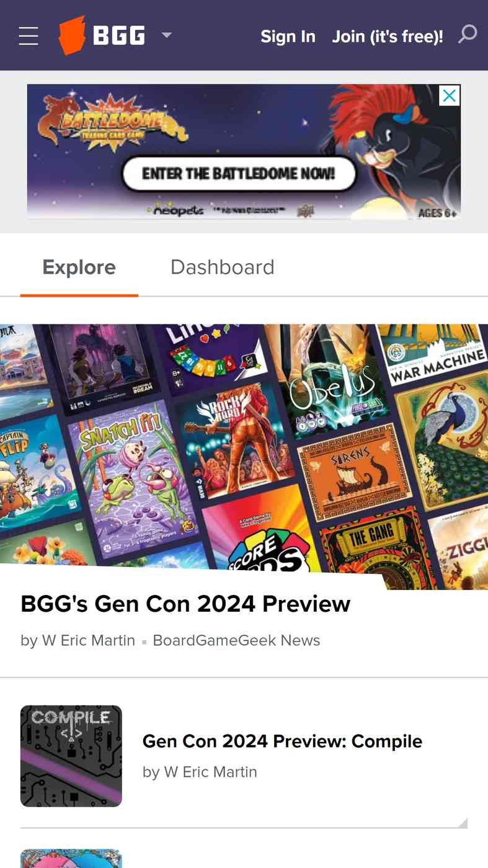
Task: Open the hamburger navigation menu
Action: click(29, 36)
